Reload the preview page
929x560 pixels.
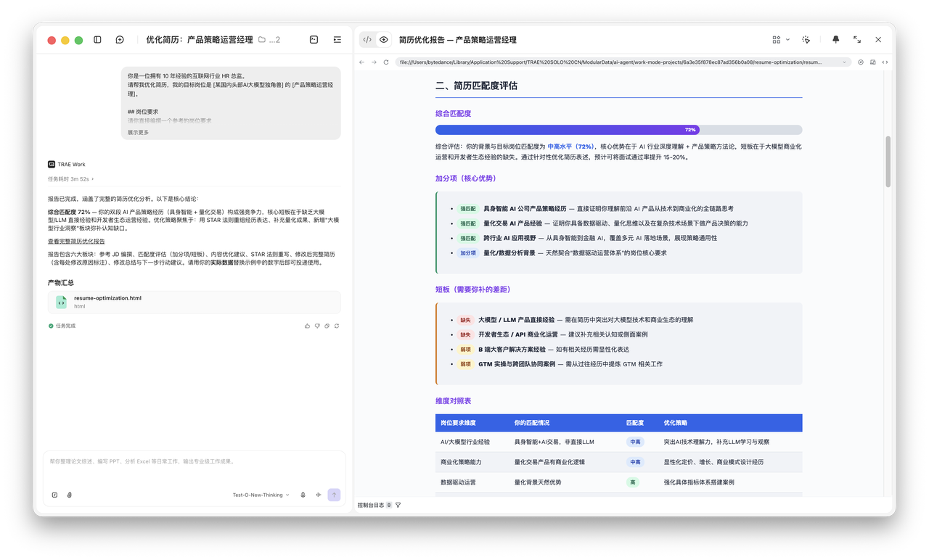pos(386,62)
